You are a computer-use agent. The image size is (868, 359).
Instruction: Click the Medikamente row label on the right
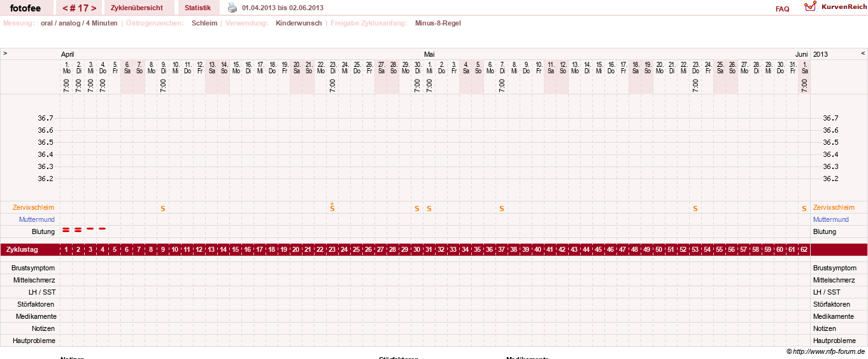834,317
